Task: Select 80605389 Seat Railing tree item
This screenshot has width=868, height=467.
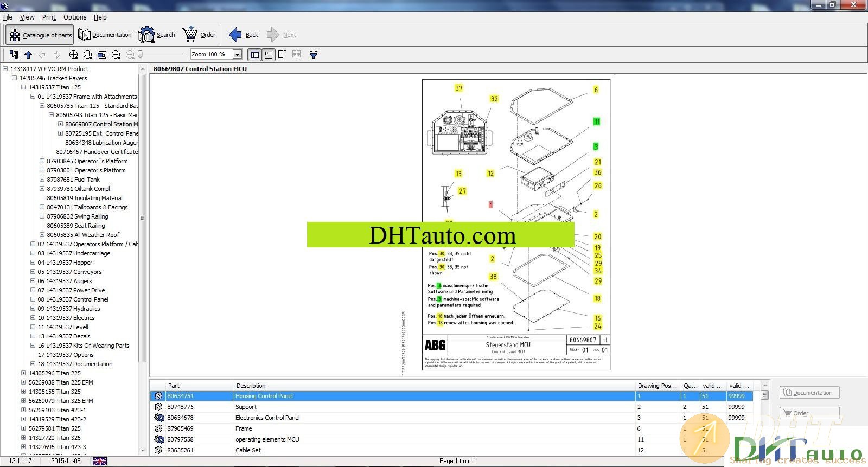Action: (76, 226)
